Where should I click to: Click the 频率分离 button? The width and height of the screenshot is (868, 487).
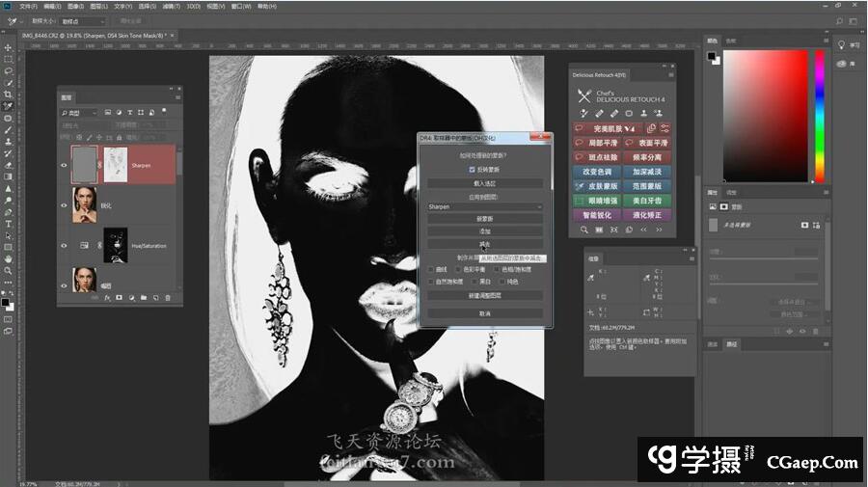click(x=647, y=157)
